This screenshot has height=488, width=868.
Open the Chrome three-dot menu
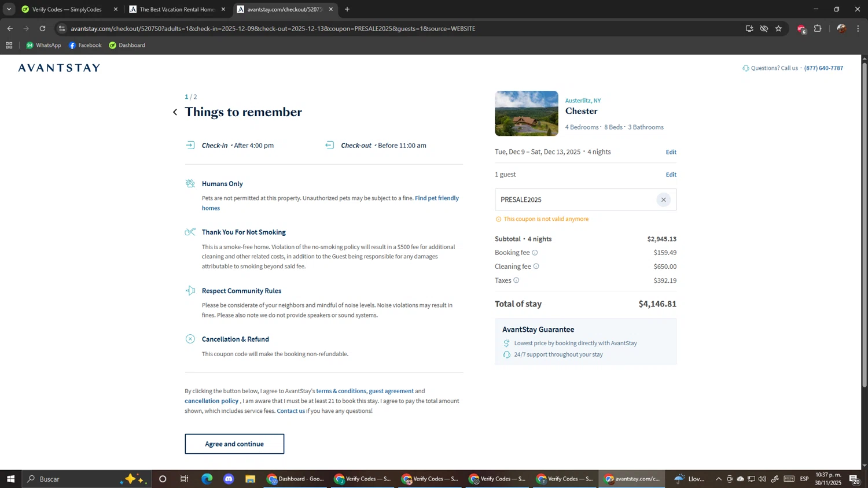[858, 28]
